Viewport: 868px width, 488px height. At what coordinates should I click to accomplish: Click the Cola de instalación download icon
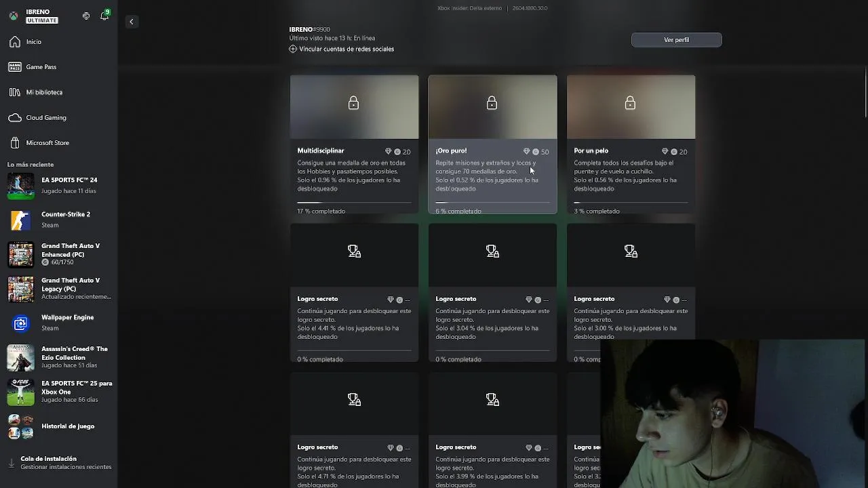(x=11, y=463)
